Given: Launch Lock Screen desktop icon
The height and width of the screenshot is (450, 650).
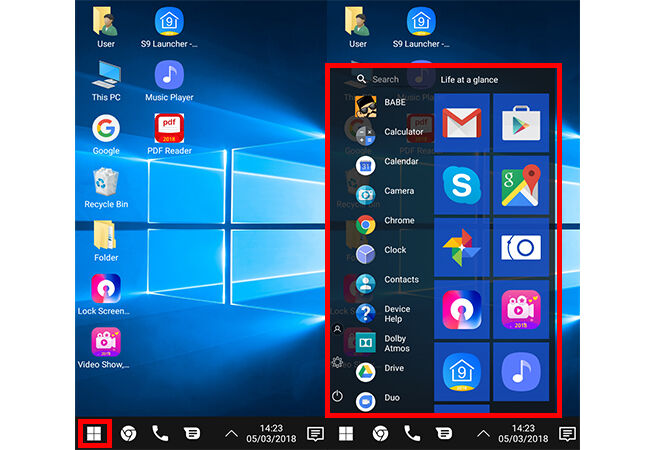Looking at the screenshot, I should coord(104,294).
